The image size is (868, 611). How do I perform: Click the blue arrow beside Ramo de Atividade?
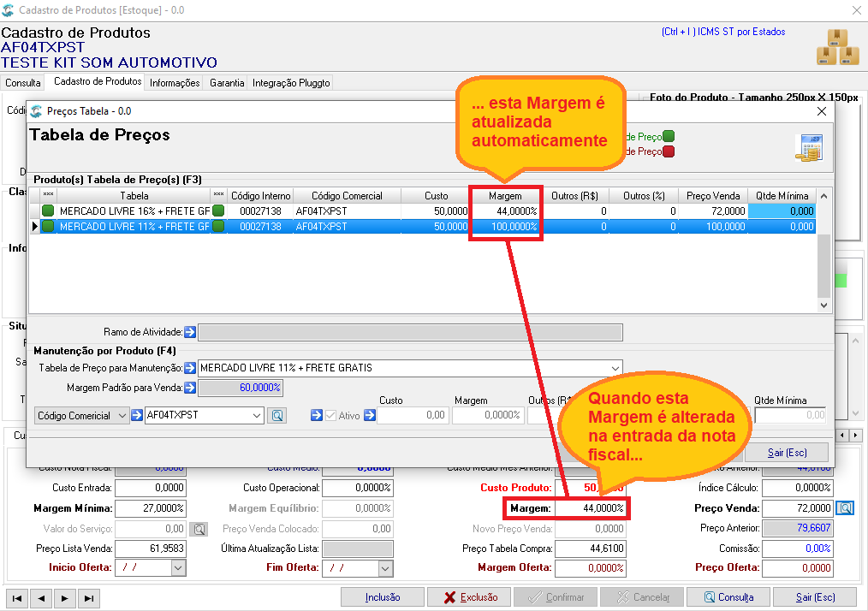point(190,332)
